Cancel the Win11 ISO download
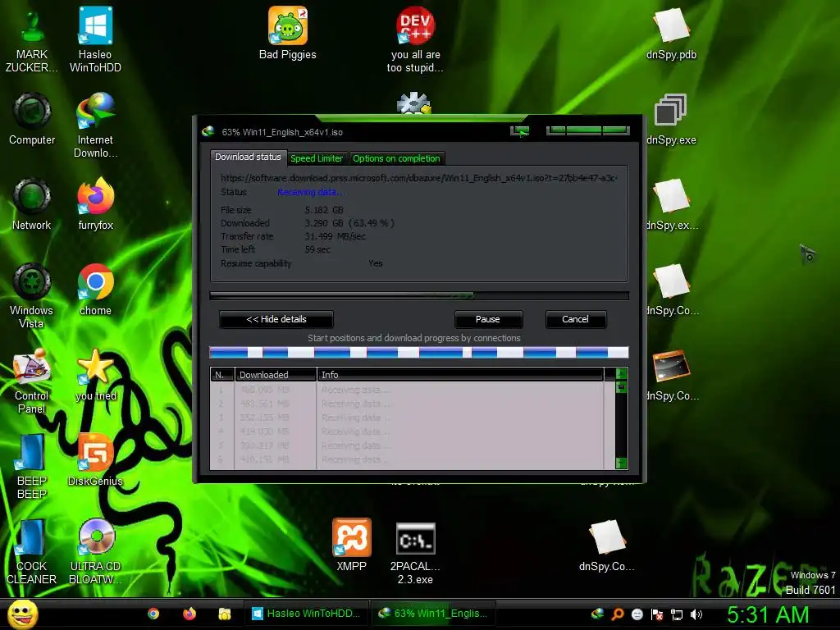This screenshot has width=840, height=630. (575, 319)
